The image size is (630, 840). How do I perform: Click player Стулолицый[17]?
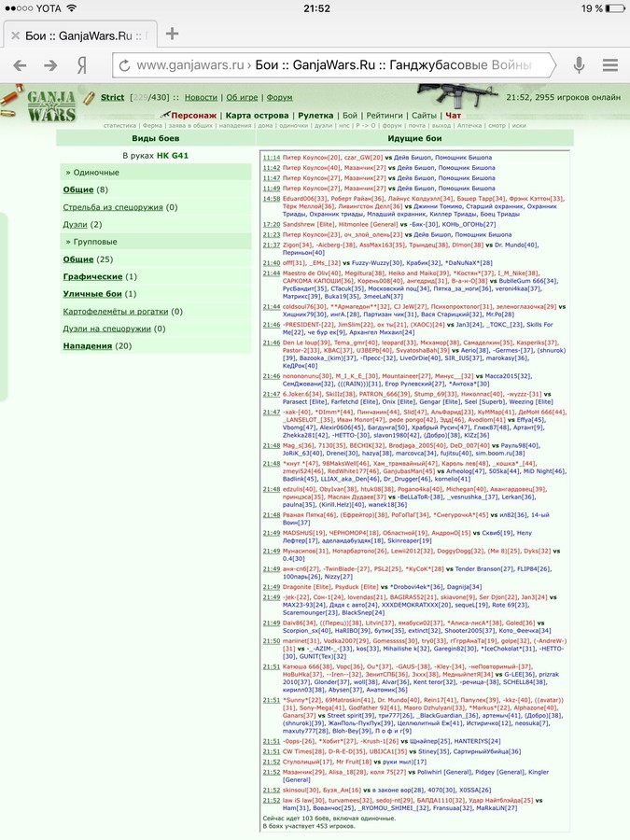(x=307, y=762)
